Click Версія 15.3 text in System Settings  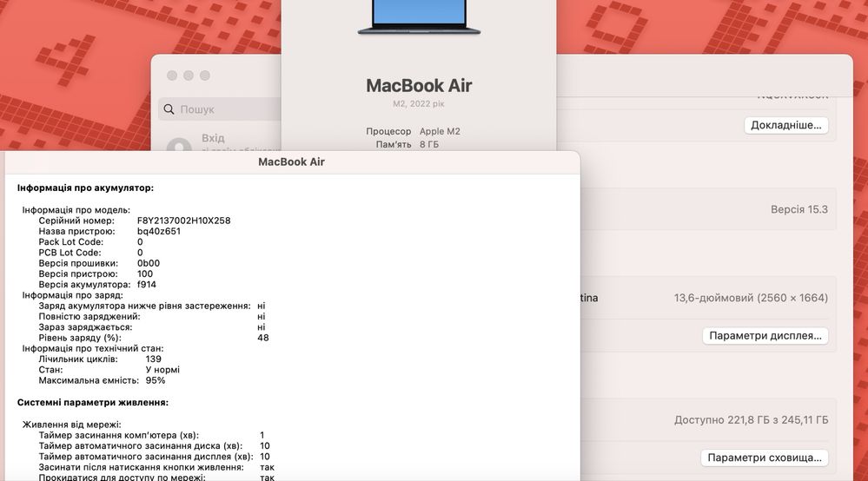click(x=798, y=209)
